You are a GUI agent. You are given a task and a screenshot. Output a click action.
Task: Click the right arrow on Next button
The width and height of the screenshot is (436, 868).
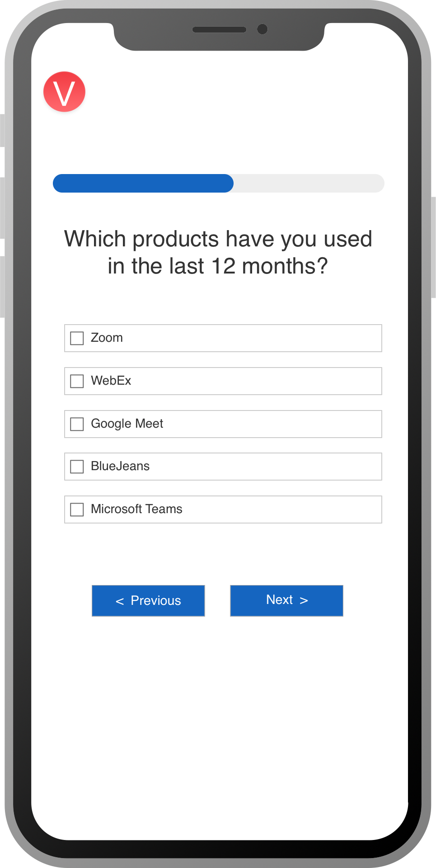[304, 600]
